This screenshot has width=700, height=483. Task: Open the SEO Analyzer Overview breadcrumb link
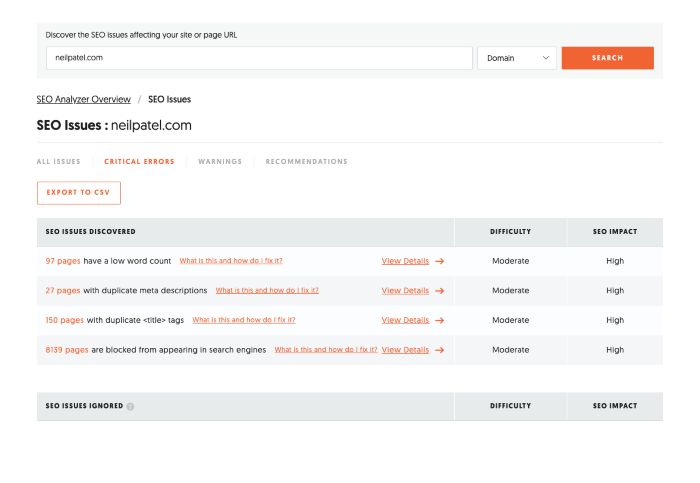click(83, 100)
